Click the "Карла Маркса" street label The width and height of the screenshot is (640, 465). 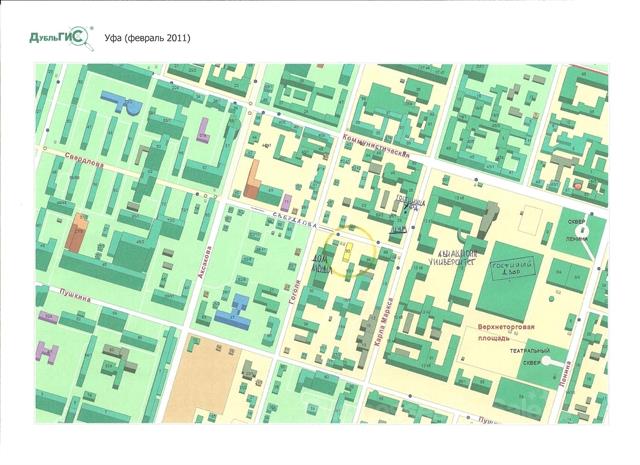pyautogui.click(x=384, y=323)
